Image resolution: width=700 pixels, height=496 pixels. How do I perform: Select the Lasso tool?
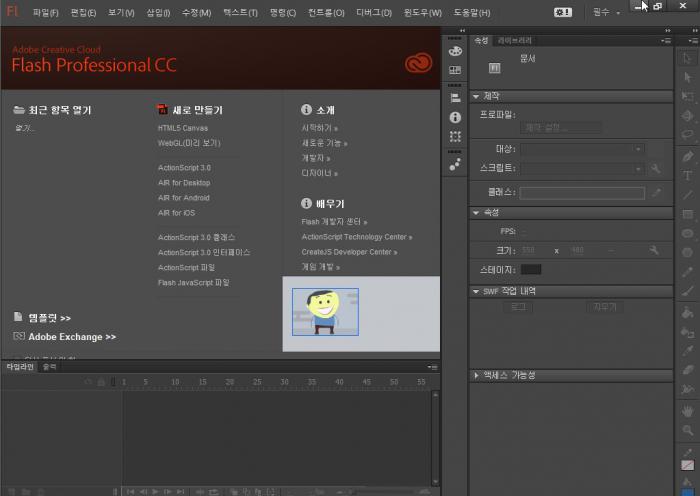tap(687, 133)
